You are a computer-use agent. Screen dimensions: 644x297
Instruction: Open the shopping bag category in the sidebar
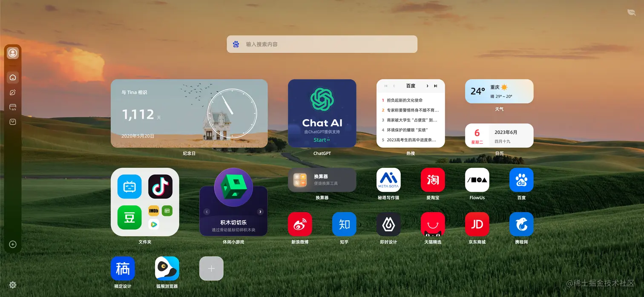(x=13, y=122)
